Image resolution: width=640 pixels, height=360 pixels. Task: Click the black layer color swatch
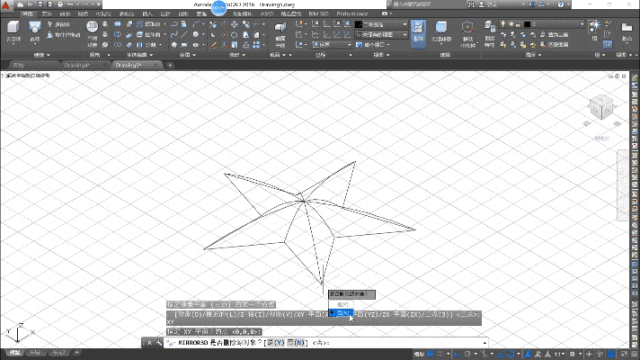pyautogui.click(x=527, y=24)
